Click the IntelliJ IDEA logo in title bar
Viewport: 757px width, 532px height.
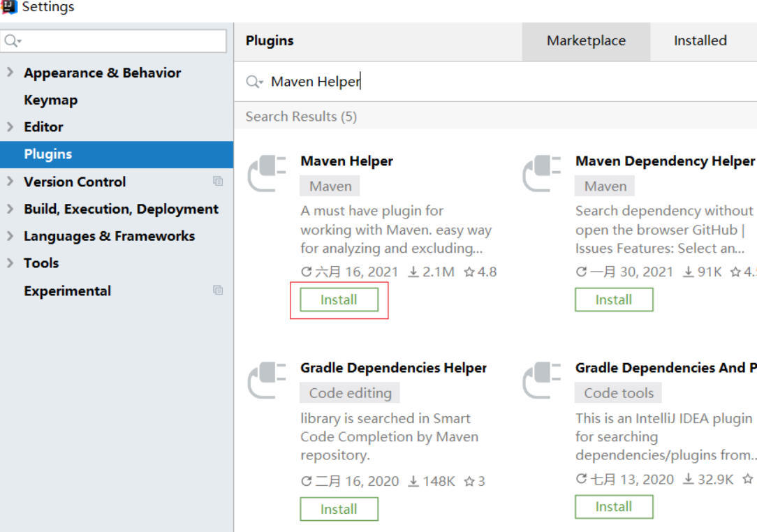coord(8,7)
